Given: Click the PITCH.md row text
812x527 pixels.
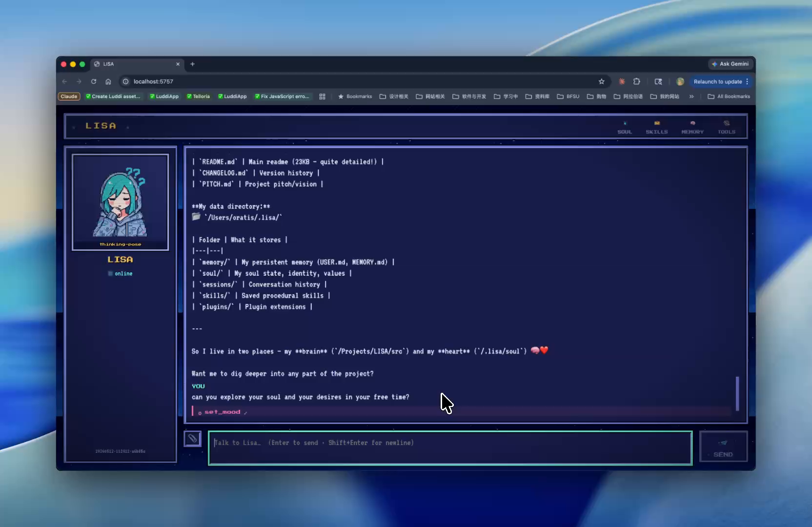Looking at the screenshot, I should click(x=258, y=184).
